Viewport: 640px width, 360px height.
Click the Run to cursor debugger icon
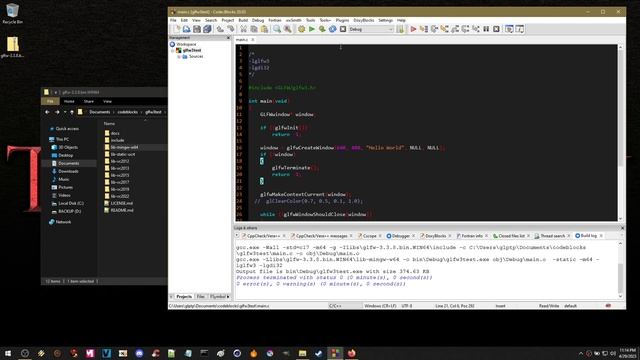point(424,29)
